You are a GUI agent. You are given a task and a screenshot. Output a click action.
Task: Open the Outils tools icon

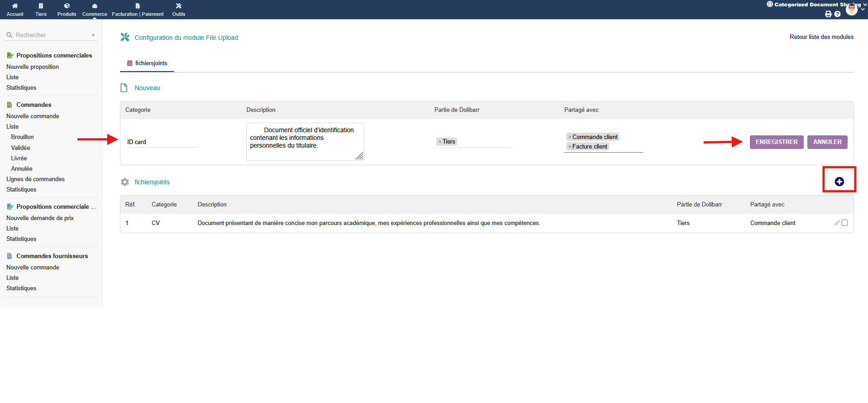click(179, 6)
